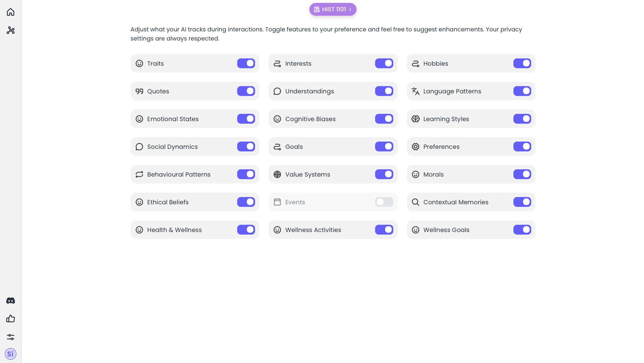Open the Home icon in sidebar

coord(11,12)
